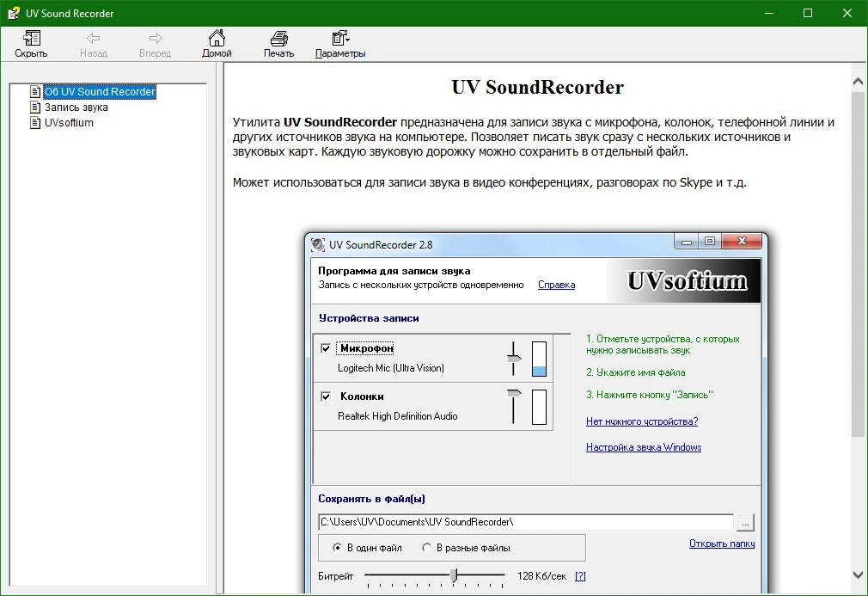Click the scrollbar up arrow in content pane
868x596 pixels.
(x=858, y=82)
